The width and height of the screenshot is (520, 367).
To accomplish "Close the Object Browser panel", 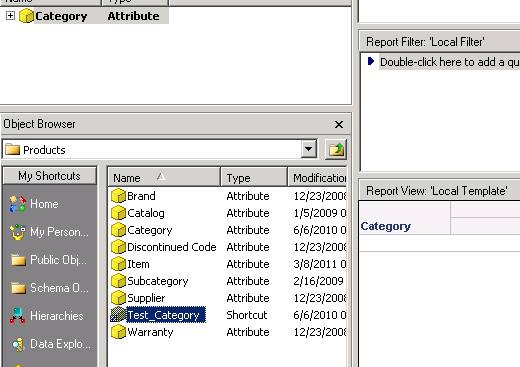I will pyautogui.click(x=339, y=124).
